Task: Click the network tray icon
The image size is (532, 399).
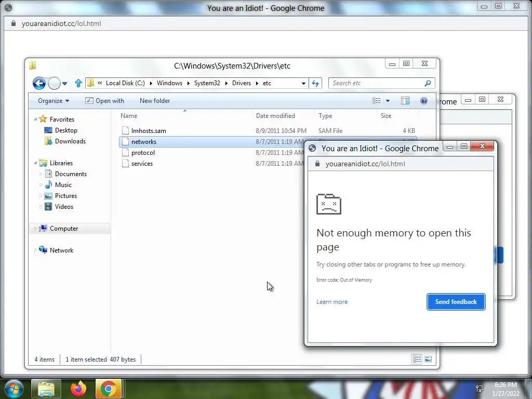Action: [x=480, y=389]
